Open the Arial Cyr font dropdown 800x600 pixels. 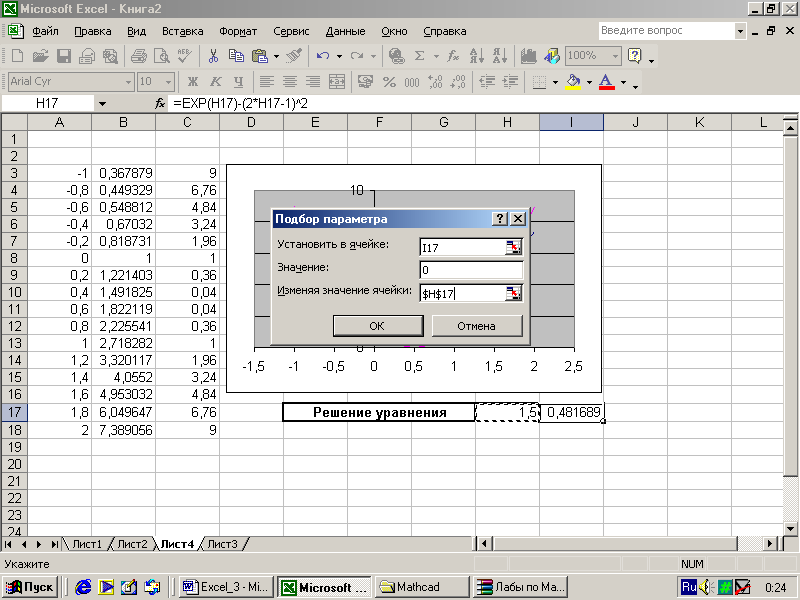[x=127, y=82]
